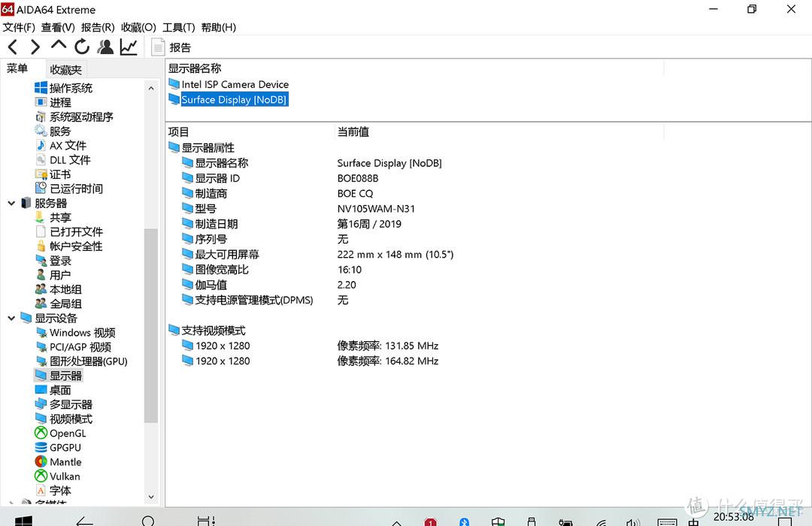Select Surface Display [NoDB] in the list
This screenshot has height=526, width=812.
(229, 99)
